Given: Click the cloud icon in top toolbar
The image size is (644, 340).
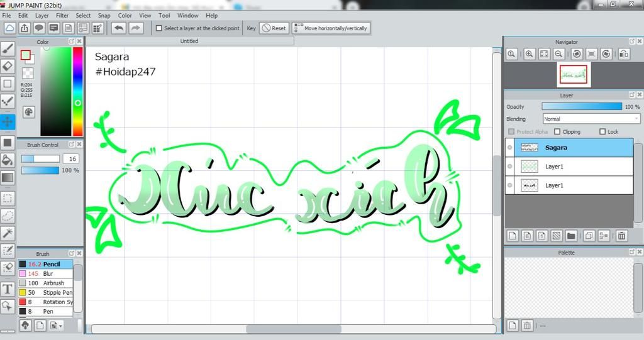Looking at the screenshot, I should (x=10, y=28).
